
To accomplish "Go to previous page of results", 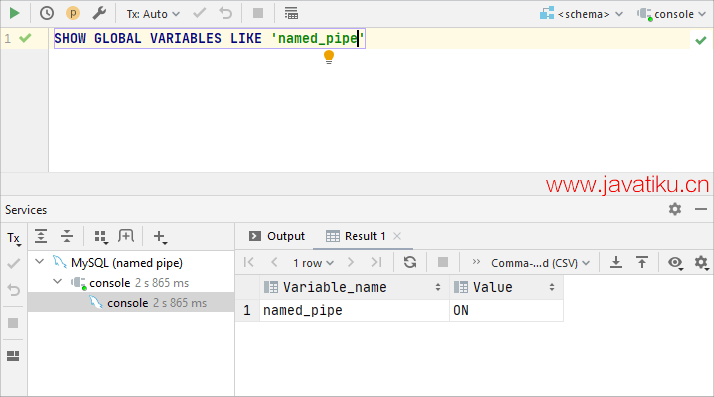I will [x=274, y=262].
